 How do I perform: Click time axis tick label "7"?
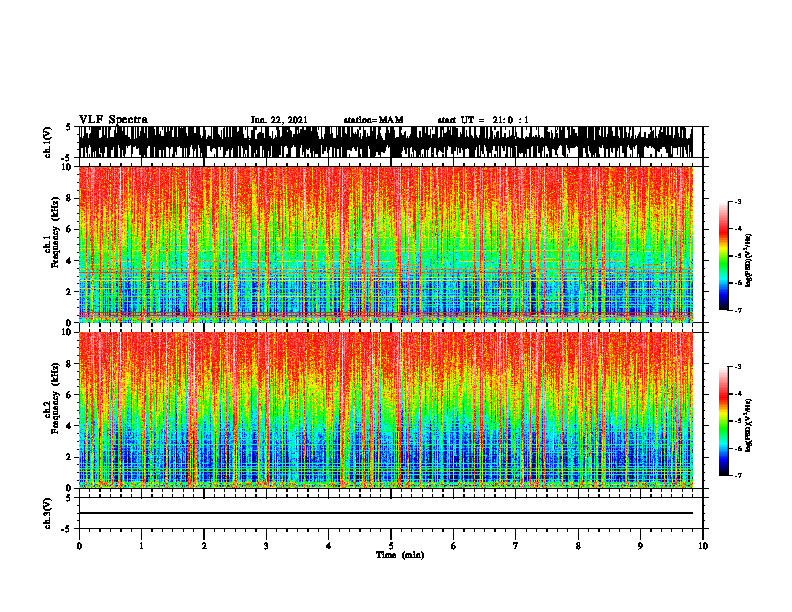pos(516,546)
